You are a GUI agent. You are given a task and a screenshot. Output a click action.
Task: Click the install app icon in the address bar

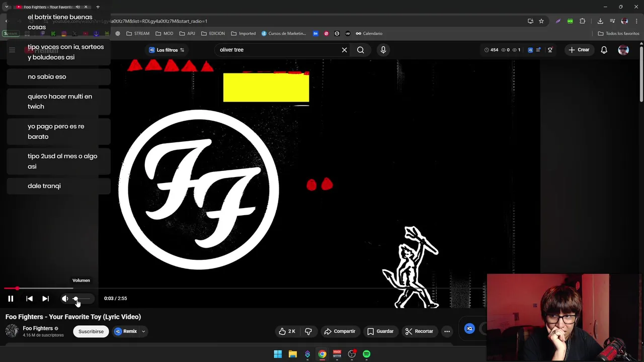pos(530,21)
